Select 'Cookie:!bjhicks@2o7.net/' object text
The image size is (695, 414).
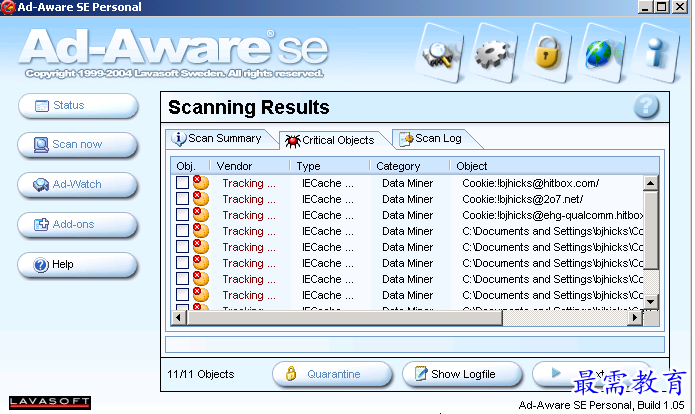point(523,199)
